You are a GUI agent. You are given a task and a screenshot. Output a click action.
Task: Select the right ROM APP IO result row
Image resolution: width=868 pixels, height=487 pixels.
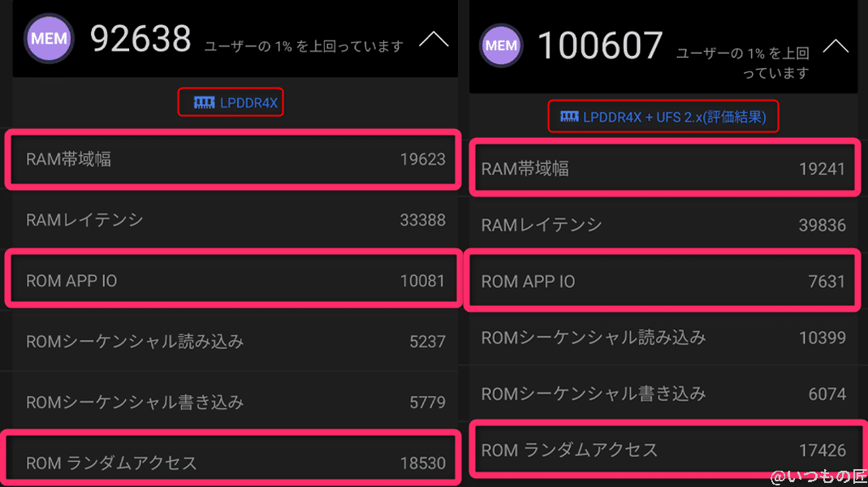[x=663, y=281]
